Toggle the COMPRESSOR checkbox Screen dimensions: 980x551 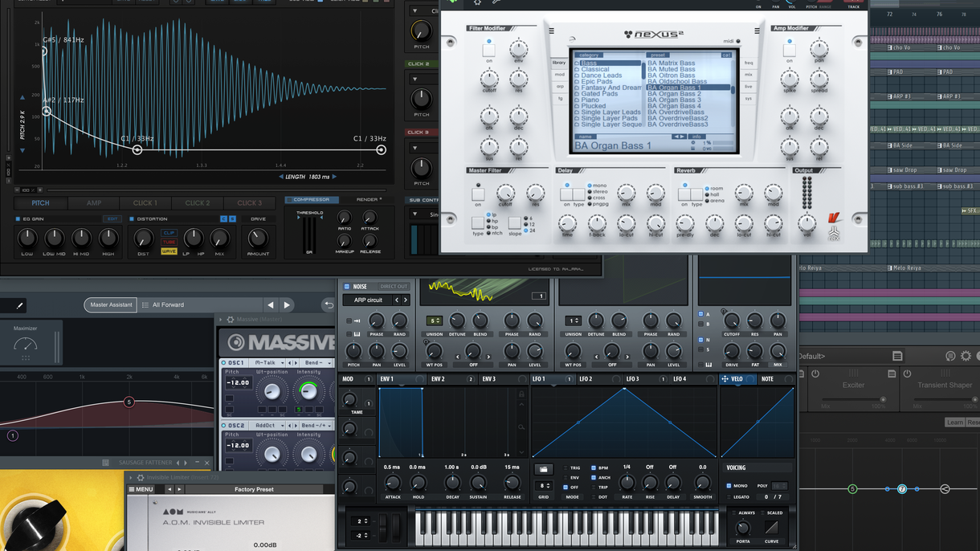(290, 200)
